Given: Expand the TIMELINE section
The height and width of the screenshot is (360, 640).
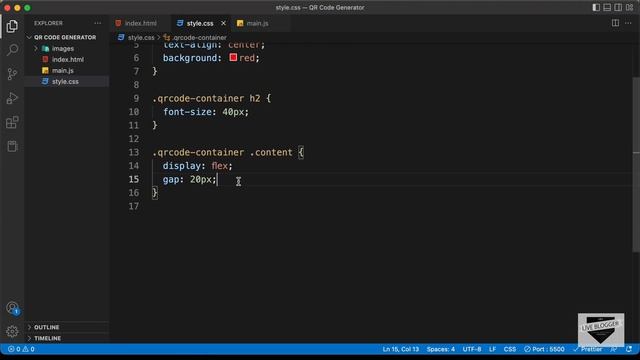Looking at the screenshot, I should coord(66,338).
